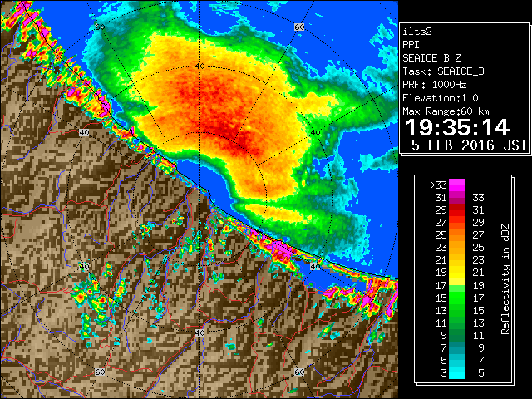Screen dimensions: 532x399
Task: Click the 40 km ring label due north
Action: point(199,66)
